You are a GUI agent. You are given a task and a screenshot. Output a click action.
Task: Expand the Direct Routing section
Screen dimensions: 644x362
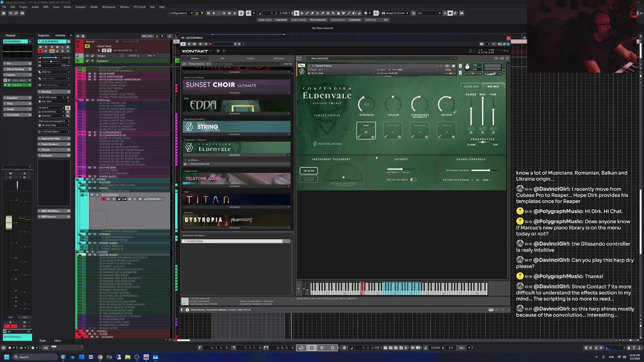point(17,69)
